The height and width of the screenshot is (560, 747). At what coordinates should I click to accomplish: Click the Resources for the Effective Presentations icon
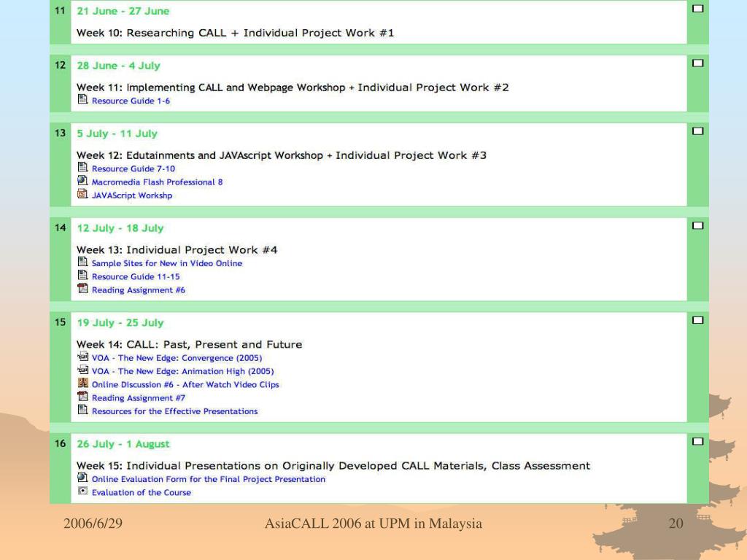pyautogui.click(x=83, y=410)
